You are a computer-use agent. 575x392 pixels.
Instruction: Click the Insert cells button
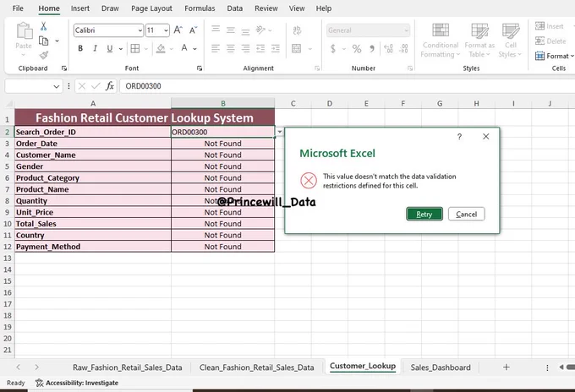[550, 26]
